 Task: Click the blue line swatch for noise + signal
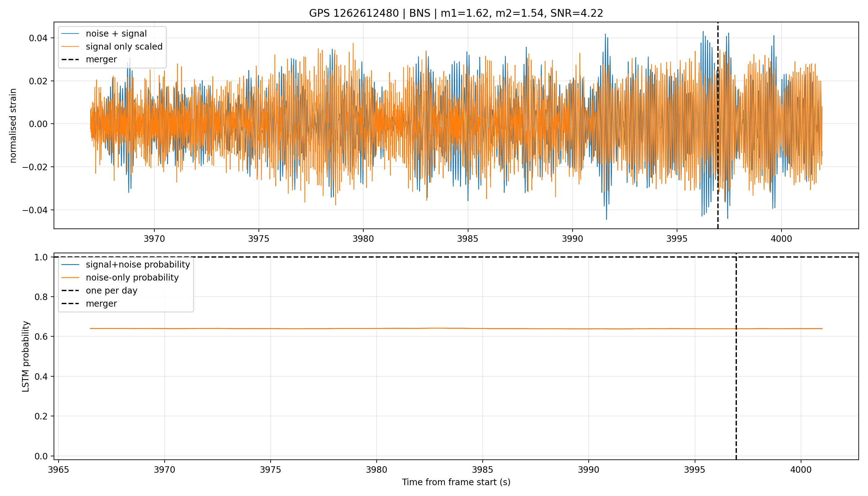point(70,34)
